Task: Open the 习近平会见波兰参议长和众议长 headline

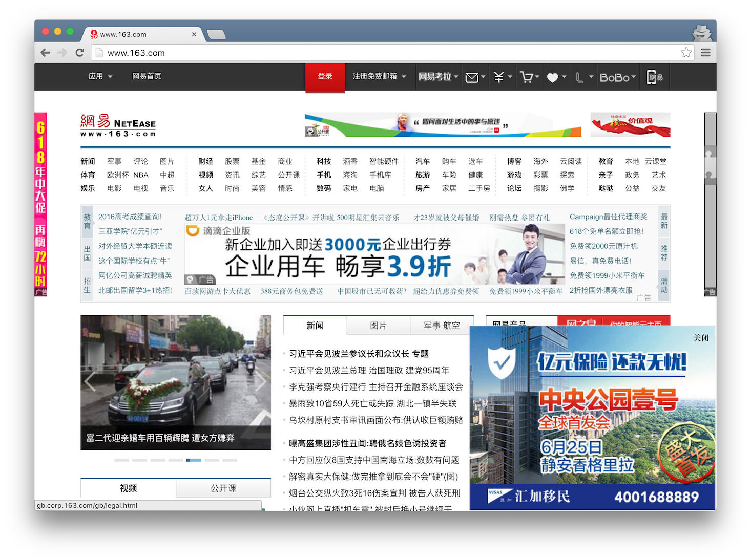Action: tap(359, 354)
